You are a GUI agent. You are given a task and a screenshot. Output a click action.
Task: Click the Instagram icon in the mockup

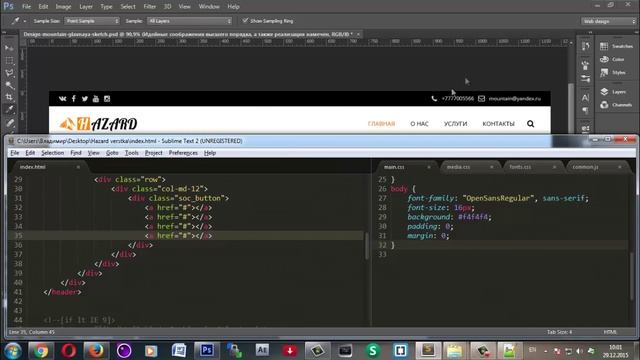(107, 99)
